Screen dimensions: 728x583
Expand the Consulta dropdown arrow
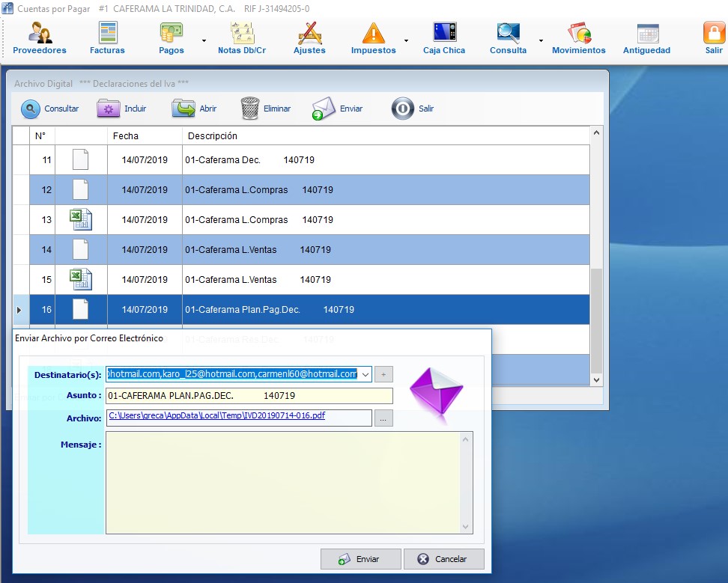click(541, 41)
